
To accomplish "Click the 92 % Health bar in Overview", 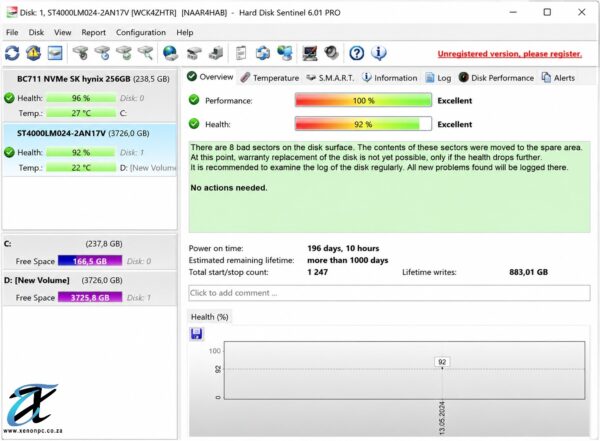I will (x=363, y=124).
